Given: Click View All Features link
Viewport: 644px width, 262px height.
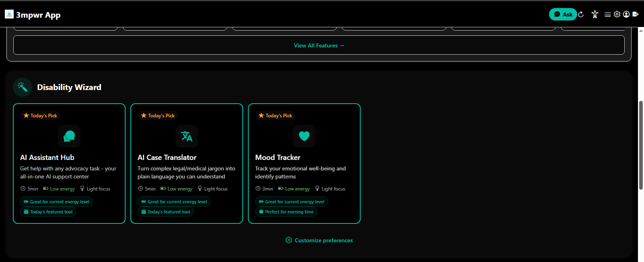Looking at the screenshot, I should click(x=319, y=45).
